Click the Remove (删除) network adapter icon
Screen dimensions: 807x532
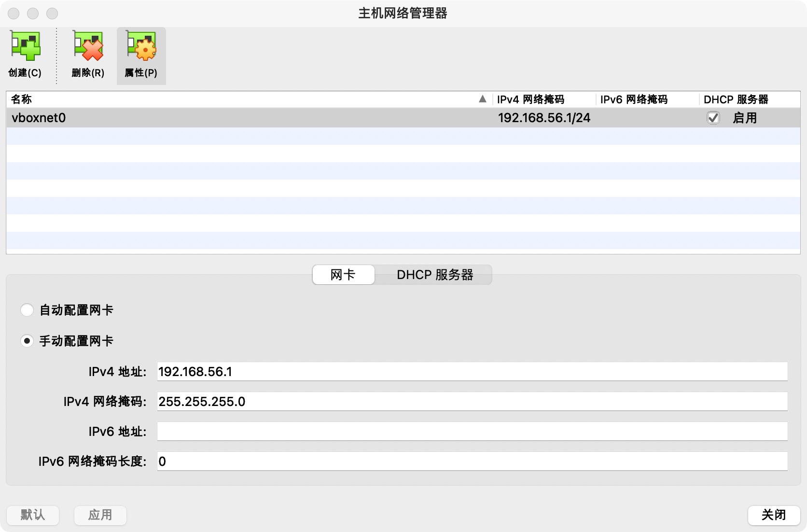88,47
